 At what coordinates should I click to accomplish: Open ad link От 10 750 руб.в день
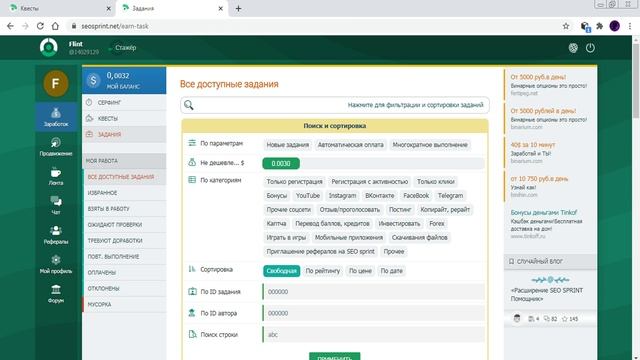539,179
